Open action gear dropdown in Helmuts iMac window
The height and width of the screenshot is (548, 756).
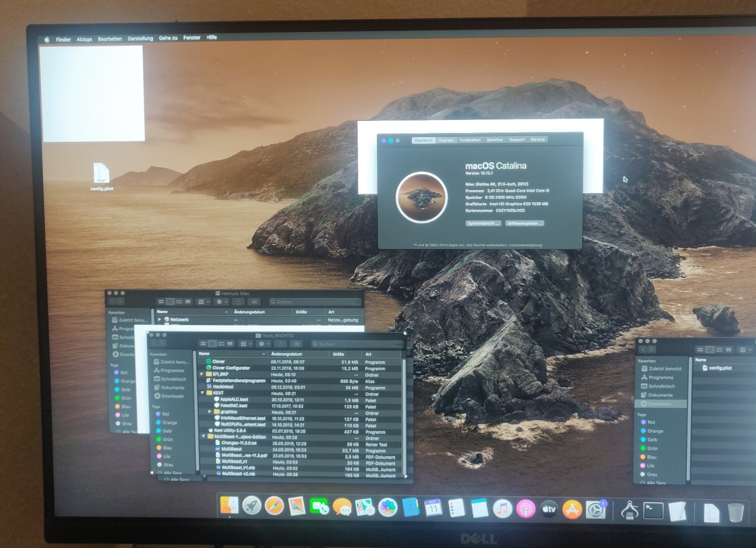click(222, 302)
